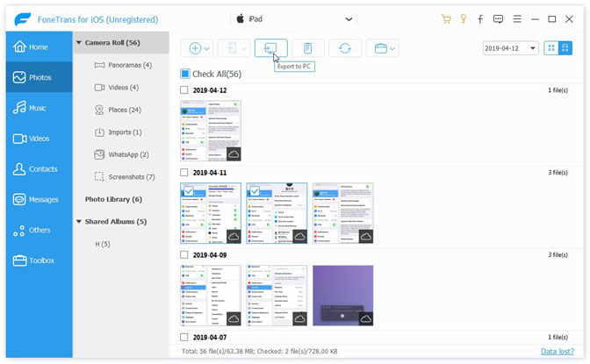Click the Export to PC toolbar button
Screen dimensions: 590x364
(271, 48)
